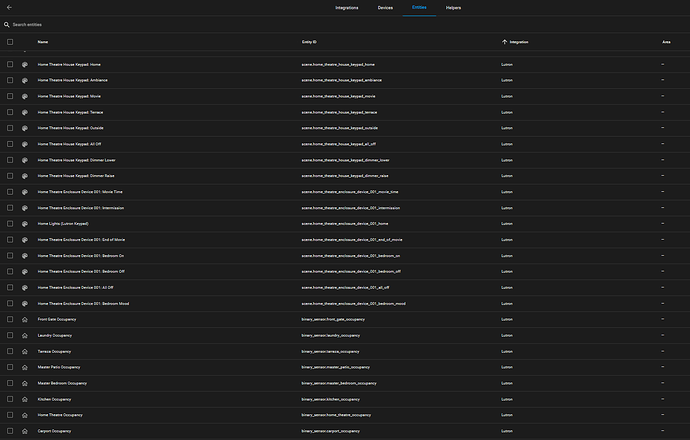Open Home Theatre Enclosure Device 001: End of Movie
Viewport: 690px width, 440px height.
pyautogui.click(x=81, y=240)
